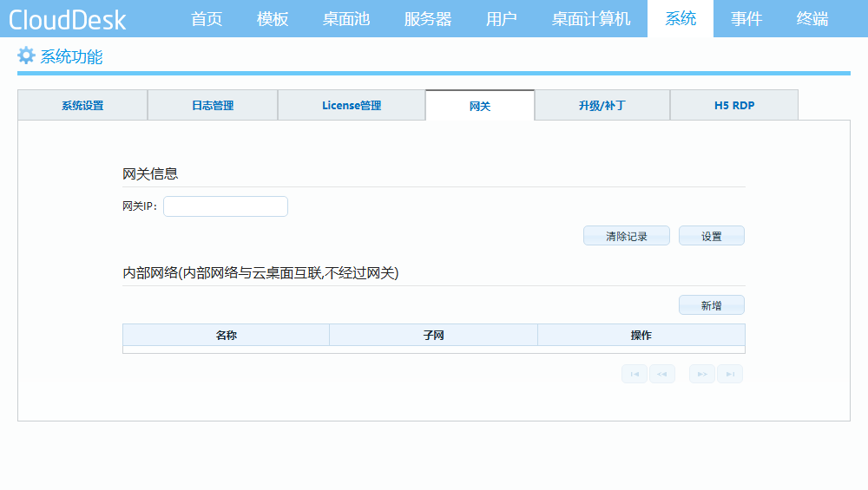Open the 模板 menu
868x490 pixels.
[273, 19]
